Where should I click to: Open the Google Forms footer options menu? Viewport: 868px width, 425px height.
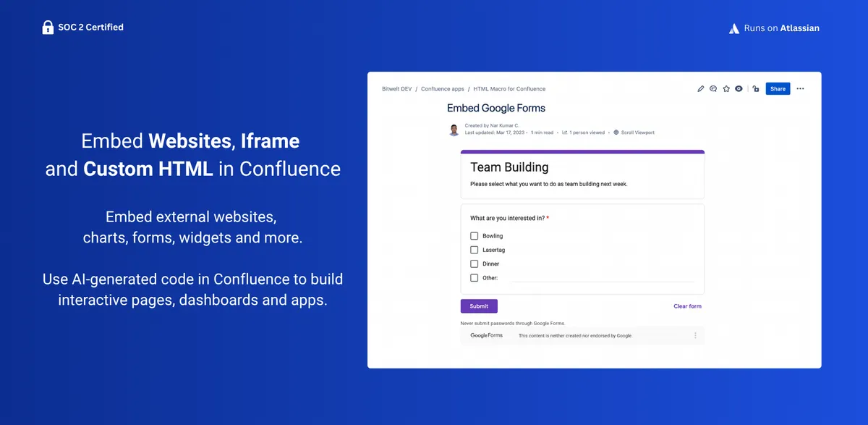tap(695, 335)
